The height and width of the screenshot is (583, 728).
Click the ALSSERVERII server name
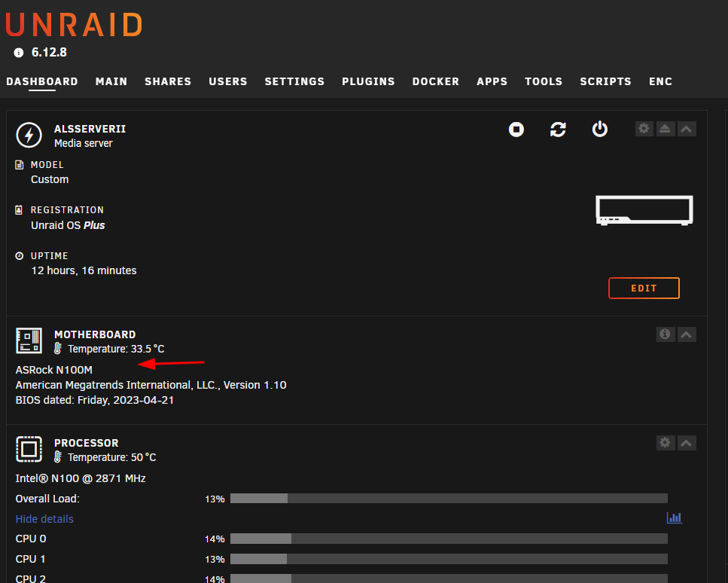click(90, 129)
